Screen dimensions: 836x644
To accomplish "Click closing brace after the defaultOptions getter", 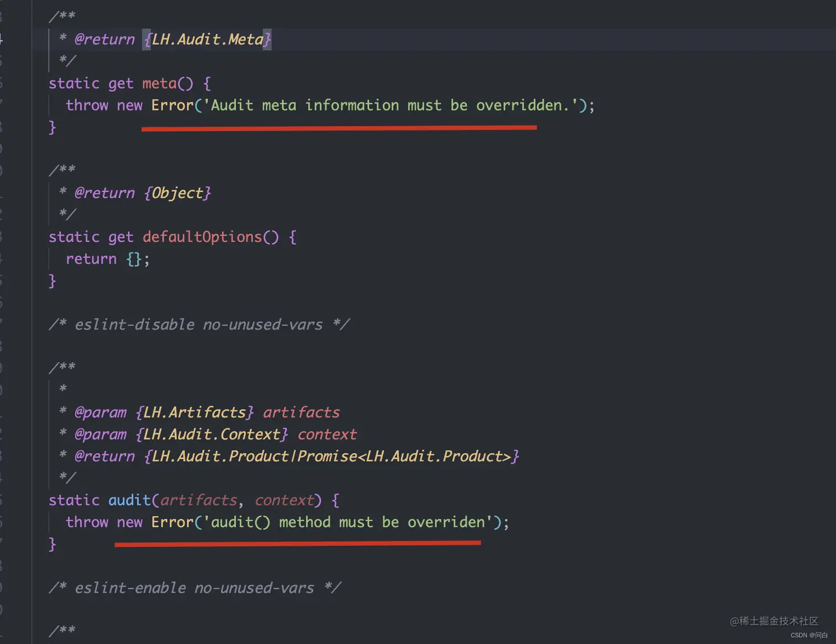I will (53, 281).
